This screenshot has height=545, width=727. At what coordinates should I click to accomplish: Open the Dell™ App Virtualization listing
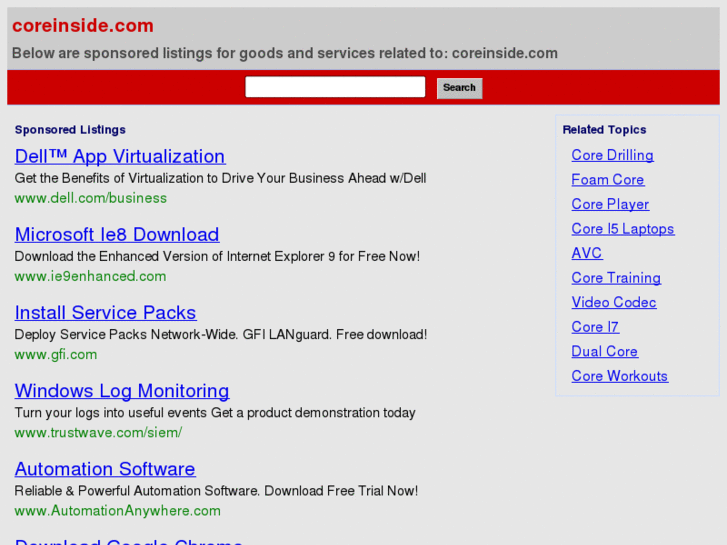coord(120,156)
